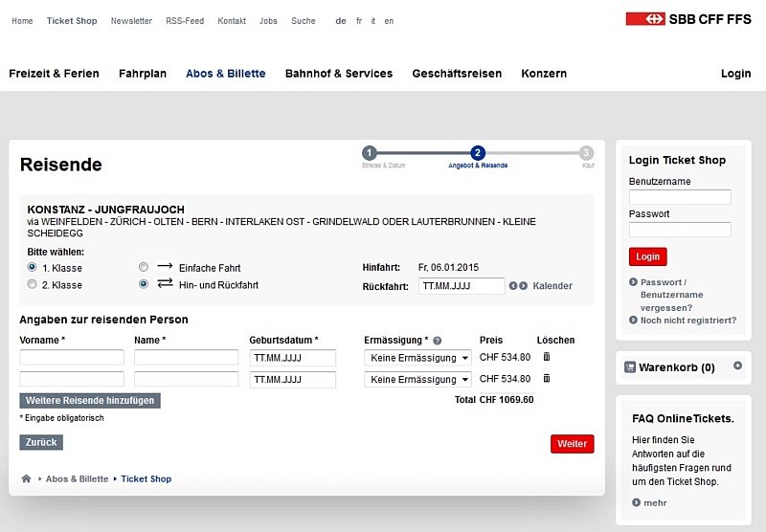Focus the Benutzername field

tap(680, 197)
